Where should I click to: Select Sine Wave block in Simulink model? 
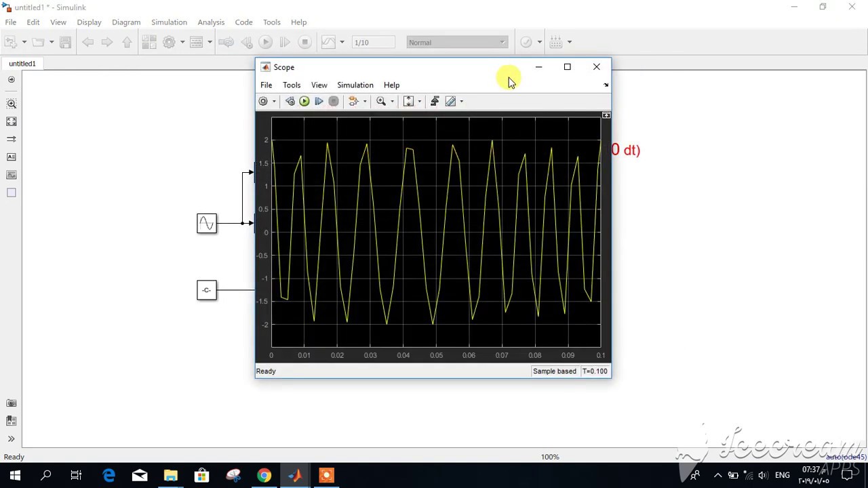pyautogui.click(x=207, y=223)
